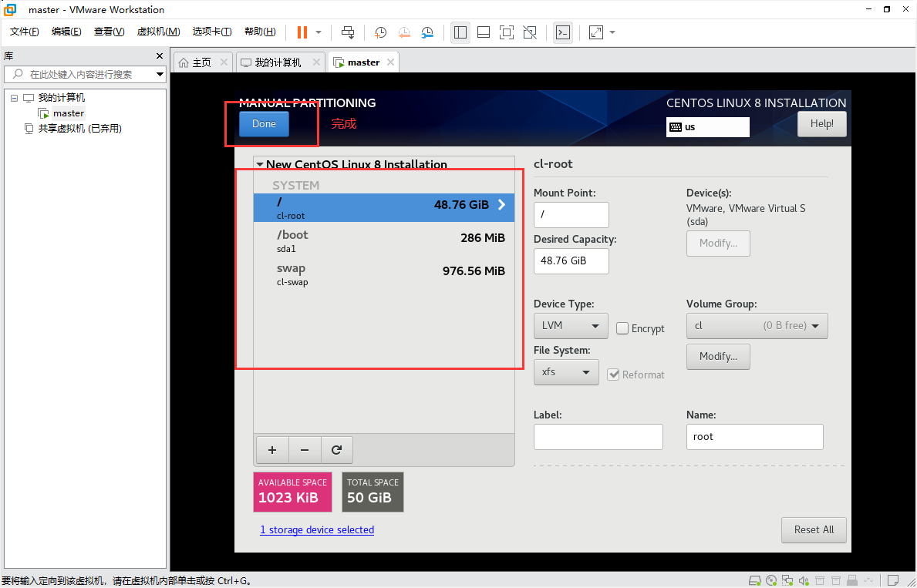Open the 编辑(E) menu
Image resolution: width=917 pixels, height=588 pixels.
tap(66, 32)
